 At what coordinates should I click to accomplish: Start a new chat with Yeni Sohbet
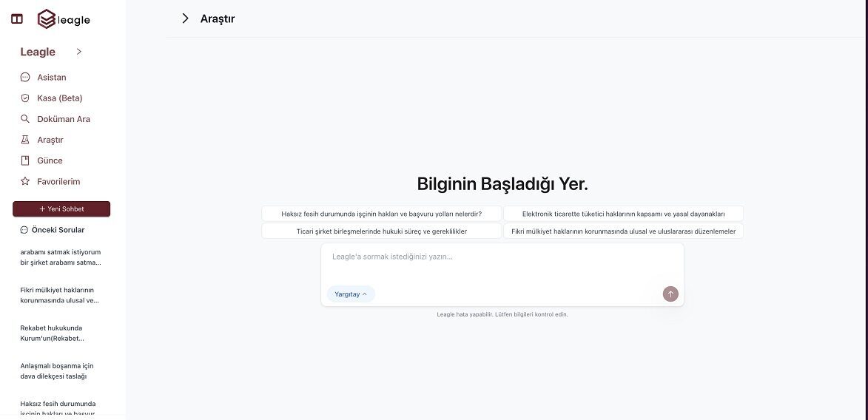(x=61, y=209)
